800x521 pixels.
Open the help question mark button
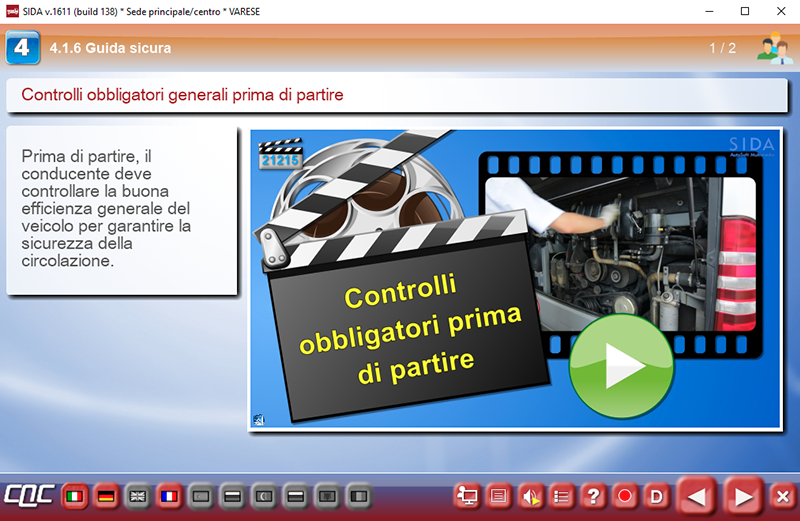(x=593, y=496)
